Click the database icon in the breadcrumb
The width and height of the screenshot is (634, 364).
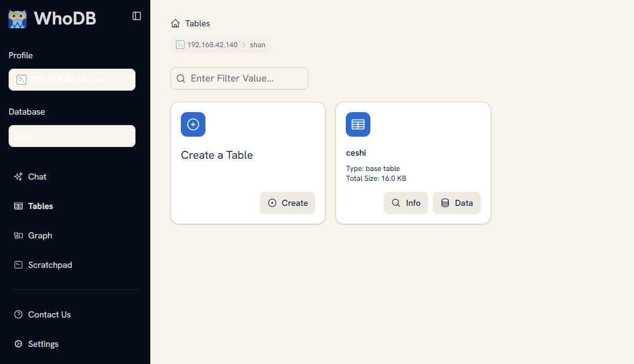tap(180, 45)
